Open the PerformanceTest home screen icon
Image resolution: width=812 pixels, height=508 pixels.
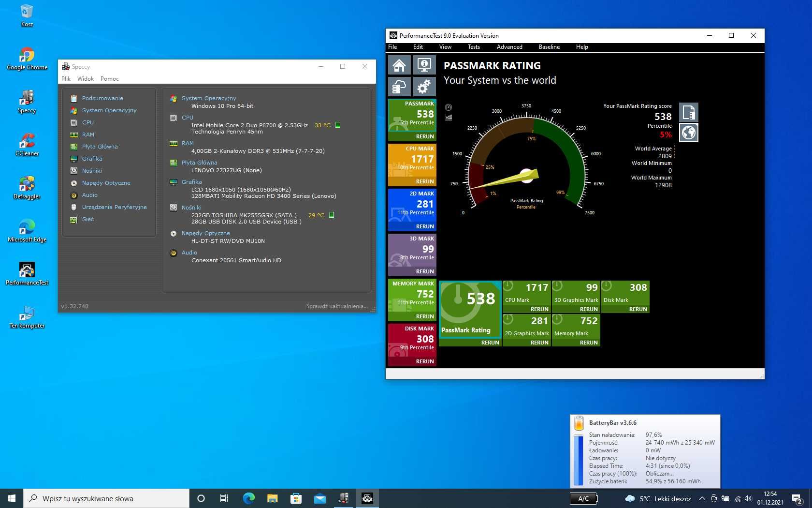(x=399, y=65)
